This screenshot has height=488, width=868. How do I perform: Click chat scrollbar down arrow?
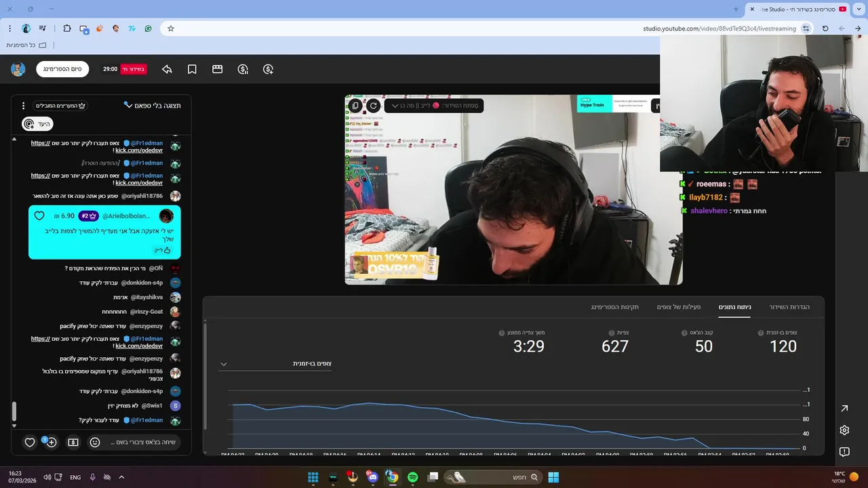coord(14,426)
